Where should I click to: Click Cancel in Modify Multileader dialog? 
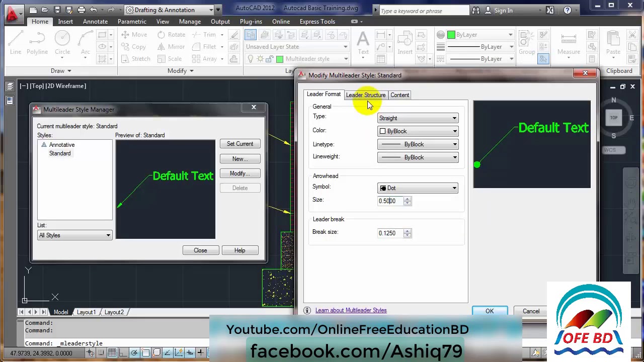[531, 311]
